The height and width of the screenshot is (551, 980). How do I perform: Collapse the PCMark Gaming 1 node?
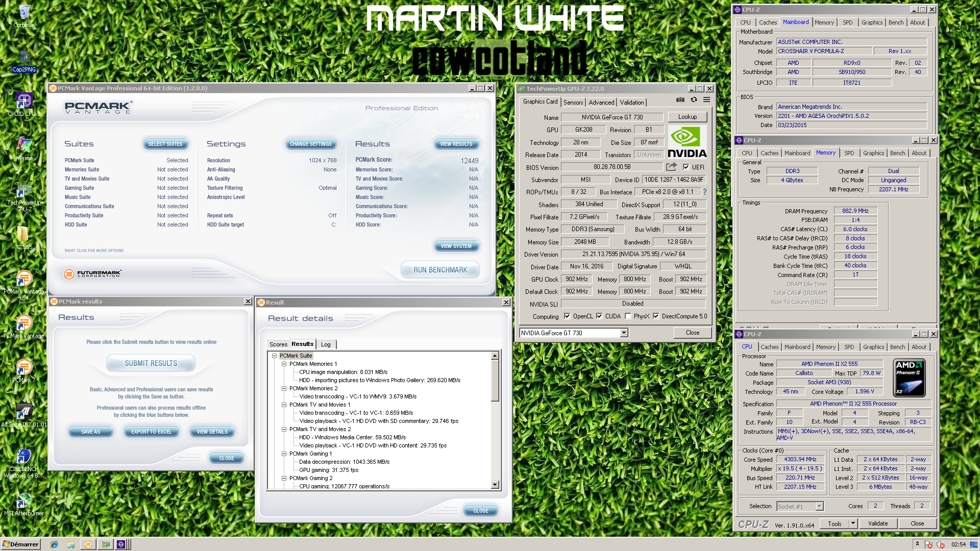click(284, 454)
